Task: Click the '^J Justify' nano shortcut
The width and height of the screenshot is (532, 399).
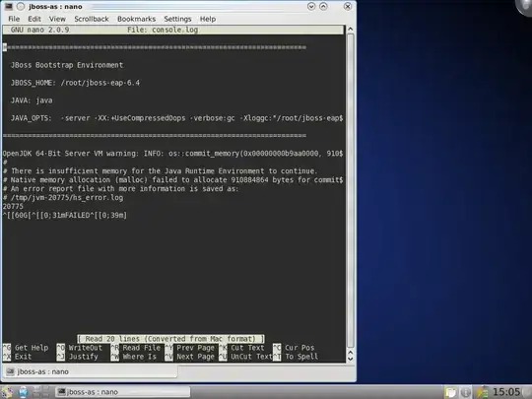Action: (x=78, y=357)
